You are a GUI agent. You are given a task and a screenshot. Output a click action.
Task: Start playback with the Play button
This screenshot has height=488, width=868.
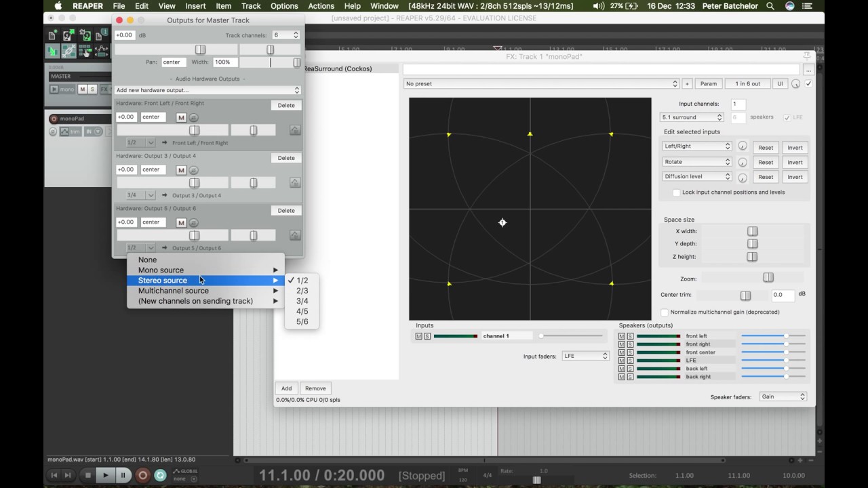[105, 476]
